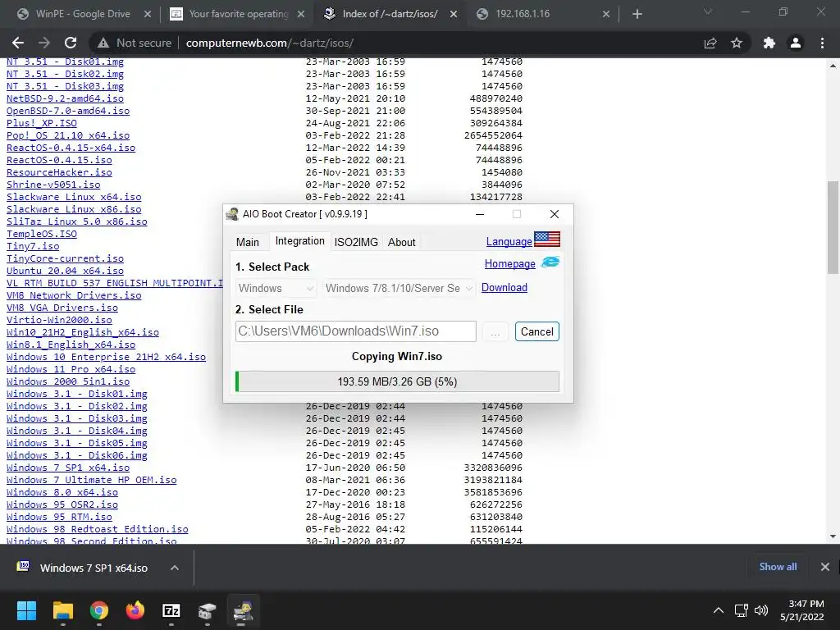Switch to WinPE - Google Drive tab

(x=83, y=14)
